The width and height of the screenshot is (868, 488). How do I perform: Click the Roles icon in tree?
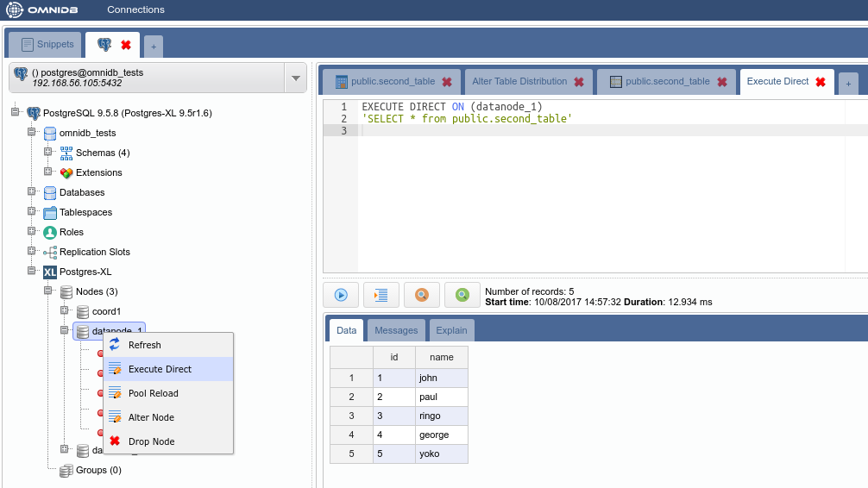pyautogui.click(x=50, y=232)
